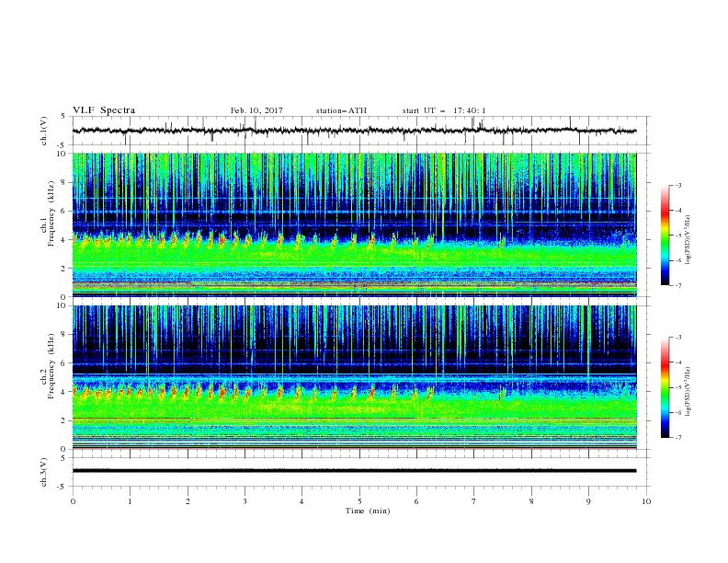Screen dimensions: 728x563
Task: Click the ch.1 voltage waveform trace
Action: click(x=354, y=131)
